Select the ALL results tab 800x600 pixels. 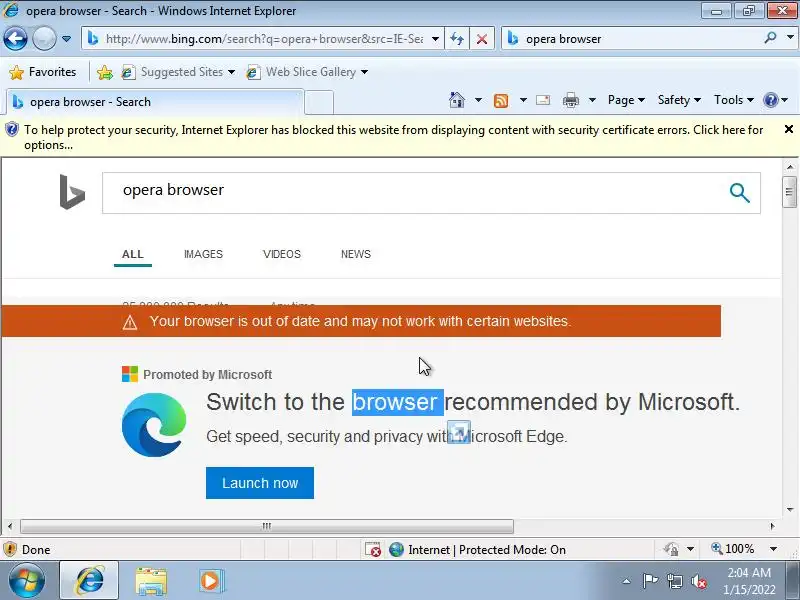(133, 254)
